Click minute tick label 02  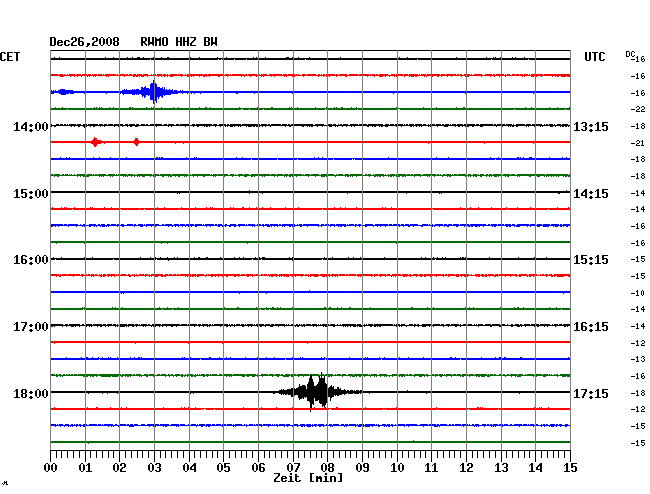click(119, 468)
